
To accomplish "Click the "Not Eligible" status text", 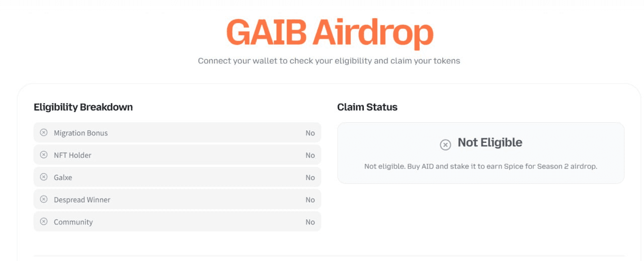I will coord(490,143).
